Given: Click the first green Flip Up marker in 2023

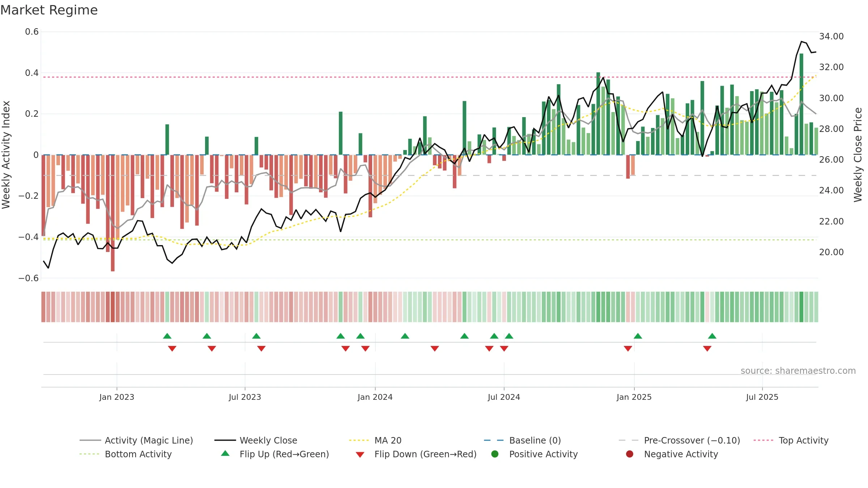Looking at the screenshot, I should (x=167, y=336).
